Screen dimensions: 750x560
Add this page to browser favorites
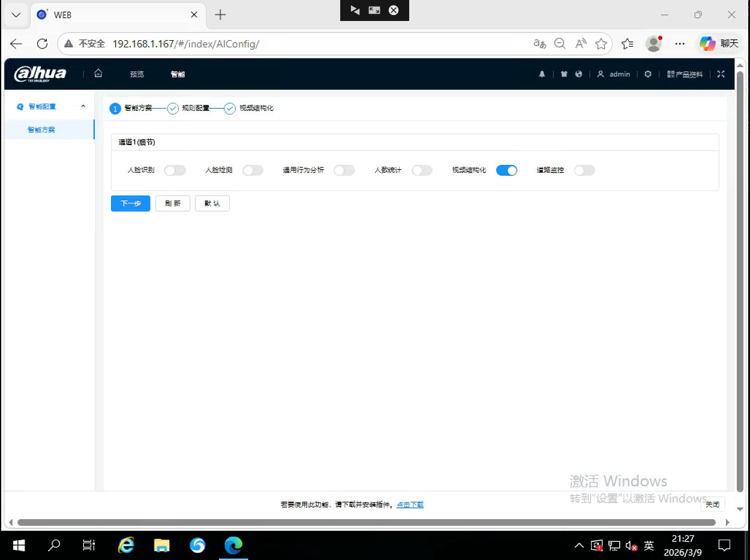pos(601,44)
